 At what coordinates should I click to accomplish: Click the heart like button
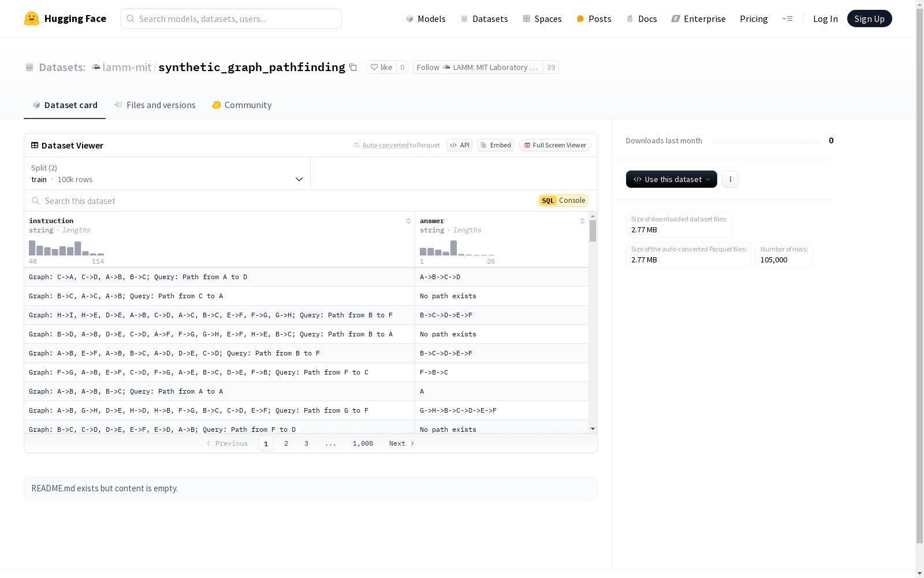381,67
